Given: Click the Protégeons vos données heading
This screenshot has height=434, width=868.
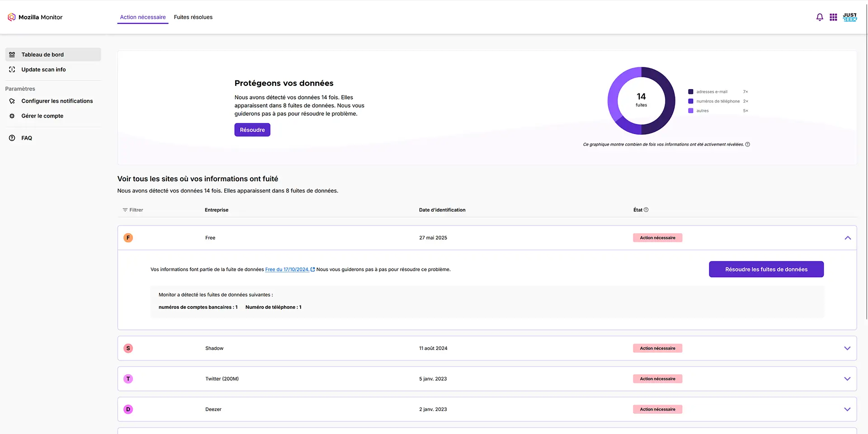Looking at the screenshot, I should [x=284, y=83].
